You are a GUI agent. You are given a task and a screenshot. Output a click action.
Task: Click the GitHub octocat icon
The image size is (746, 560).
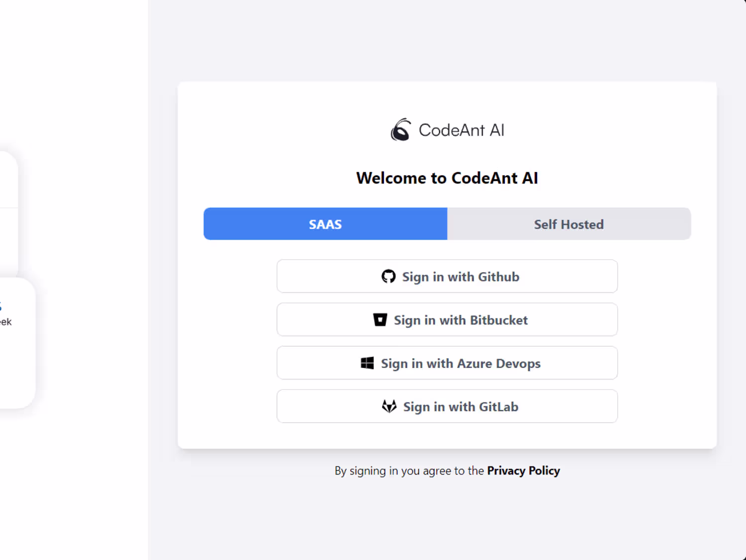388,277
